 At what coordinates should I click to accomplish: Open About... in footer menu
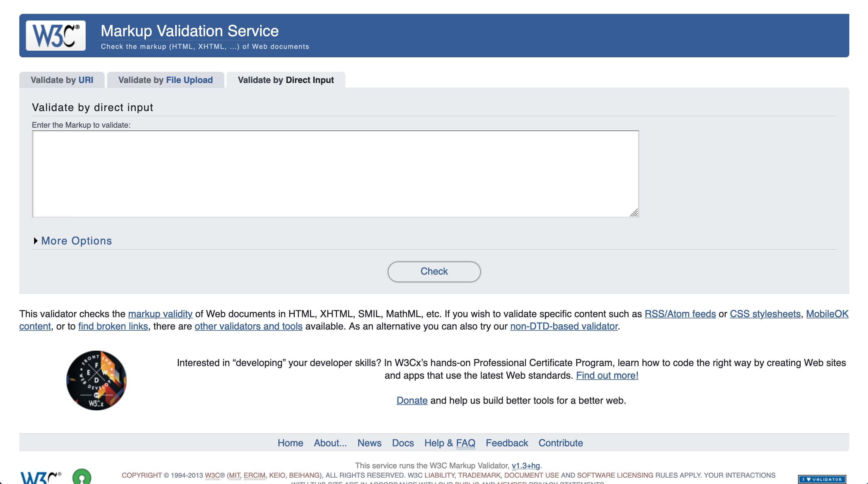point(330,443)
